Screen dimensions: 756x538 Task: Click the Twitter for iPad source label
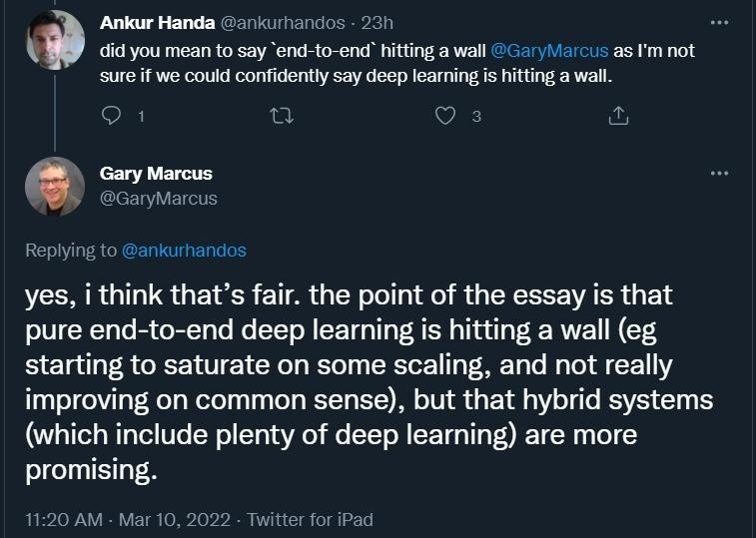click(310, 519)
